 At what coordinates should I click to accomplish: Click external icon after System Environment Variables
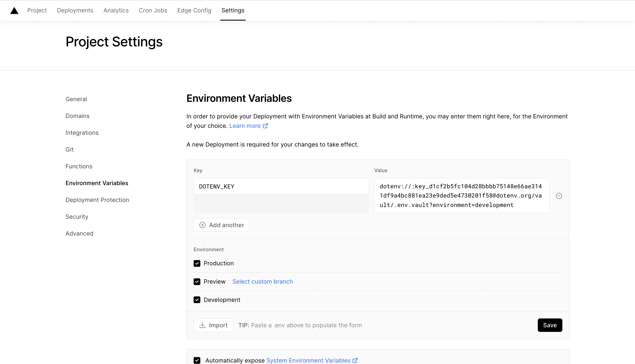point(355,360)
